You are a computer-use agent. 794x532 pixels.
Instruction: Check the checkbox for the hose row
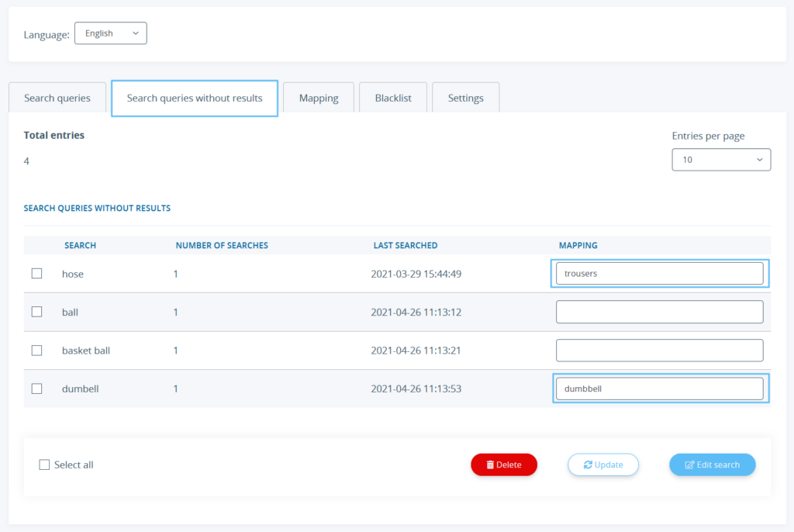coord(36,274)
